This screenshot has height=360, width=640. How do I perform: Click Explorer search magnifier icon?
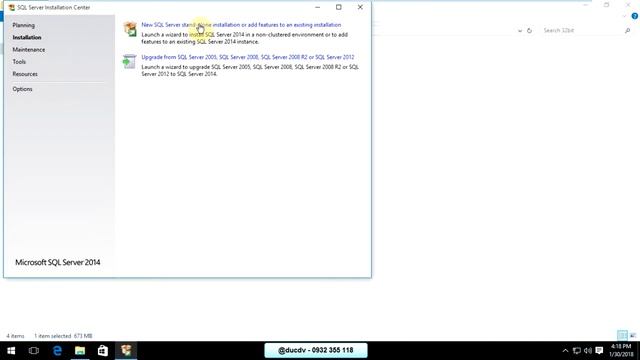pos(627,31)
